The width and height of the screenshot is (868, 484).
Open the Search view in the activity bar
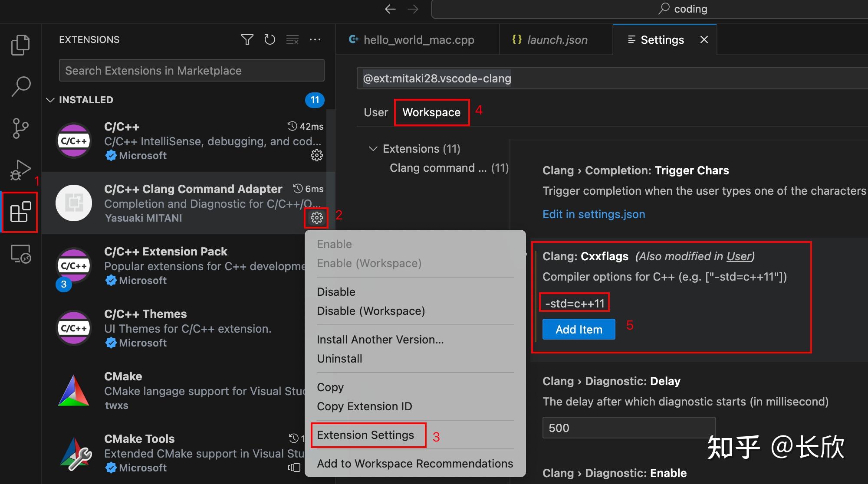tap(20, 86)
